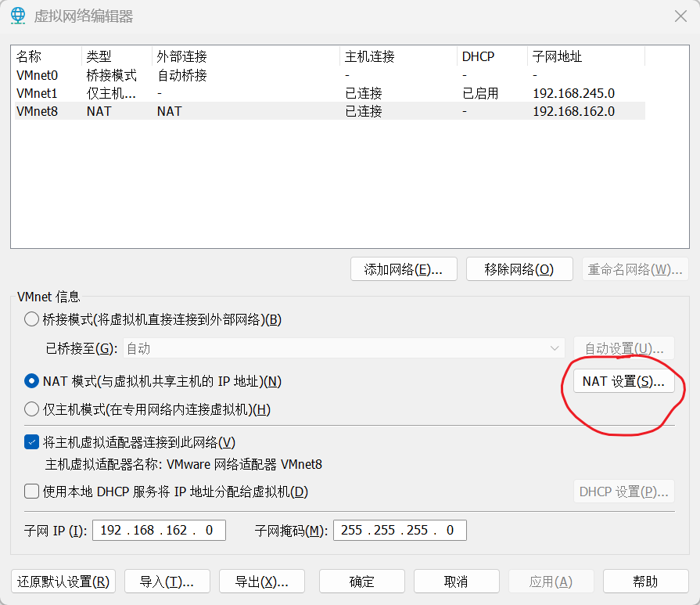Click 已启用 DHCP cell for VMnet1

[x=480, y=93]
